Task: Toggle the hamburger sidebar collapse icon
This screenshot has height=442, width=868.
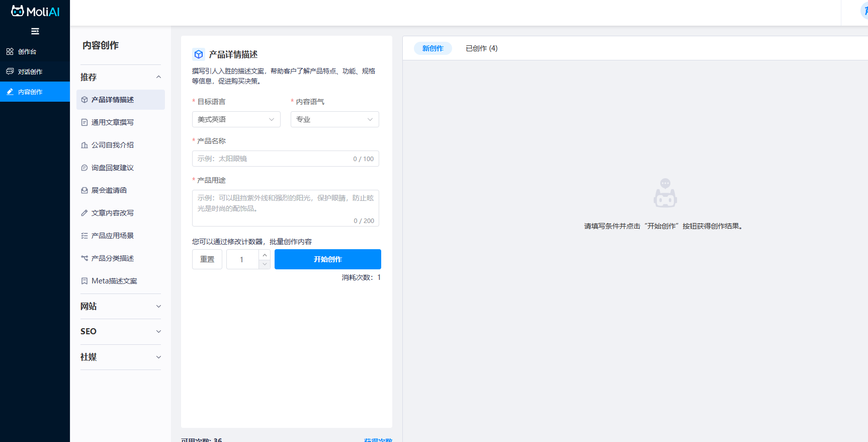Action: 35,31
